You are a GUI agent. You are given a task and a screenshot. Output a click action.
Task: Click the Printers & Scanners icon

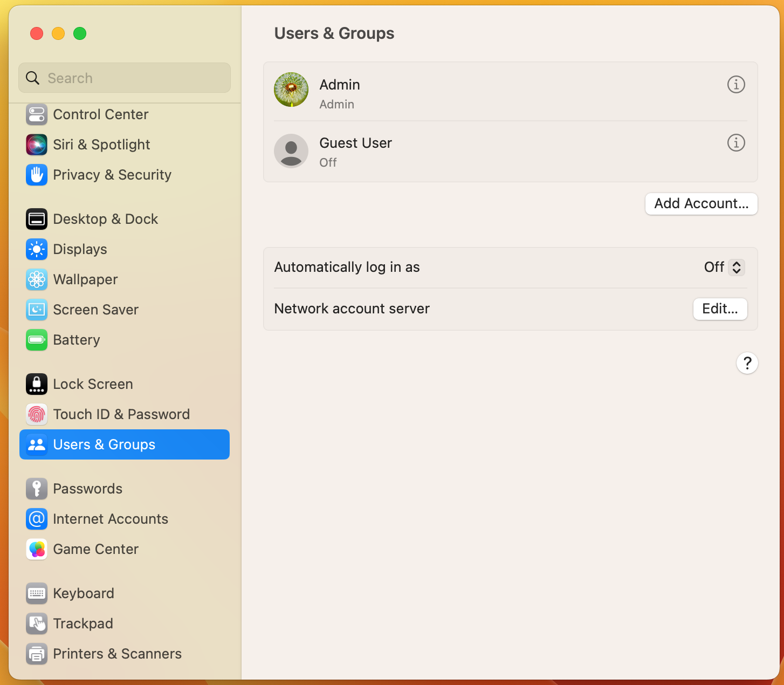37,654
